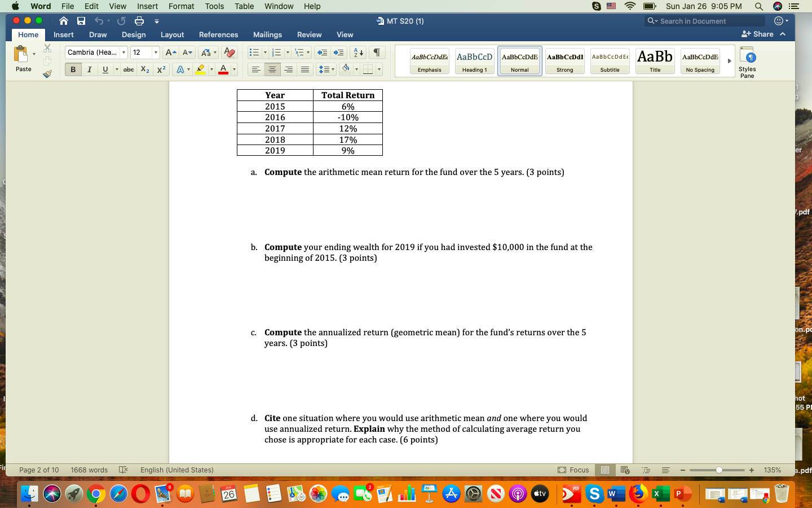
Task: Toggle italic formatting
Action: (89, 69)
